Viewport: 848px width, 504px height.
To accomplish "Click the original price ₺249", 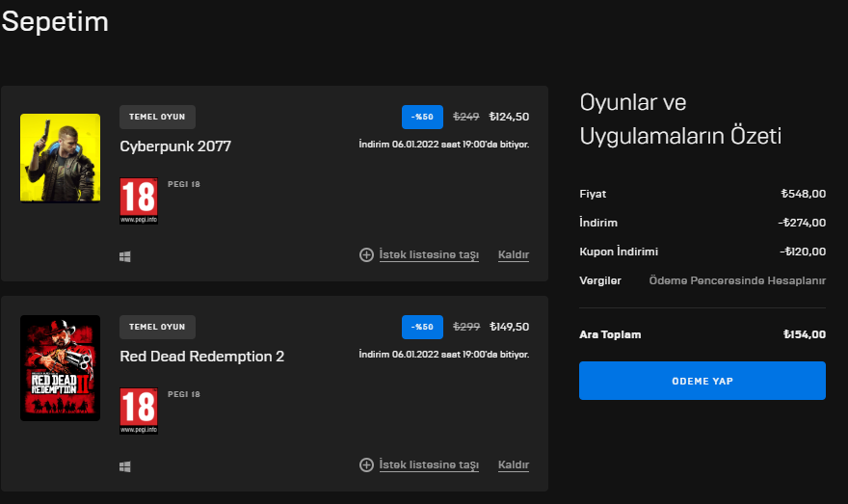I will [466, 117].
